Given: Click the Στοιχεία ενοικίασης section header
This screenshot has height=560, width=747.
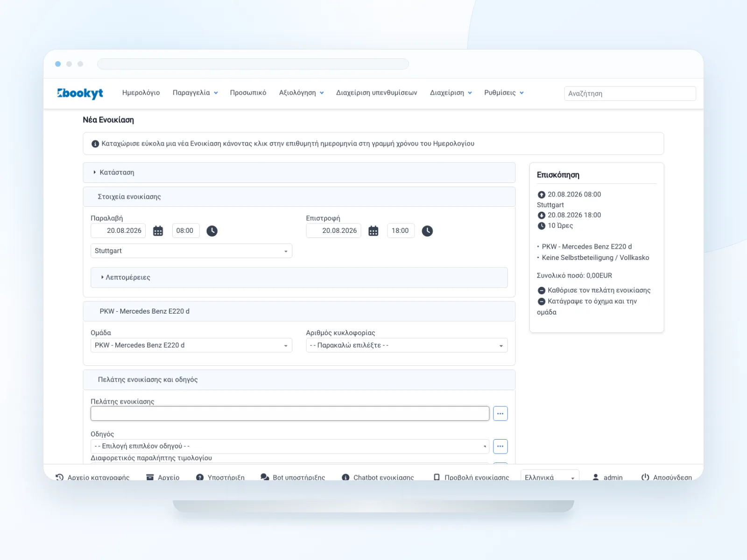Looking at the screenshot, I should [299, 197].
